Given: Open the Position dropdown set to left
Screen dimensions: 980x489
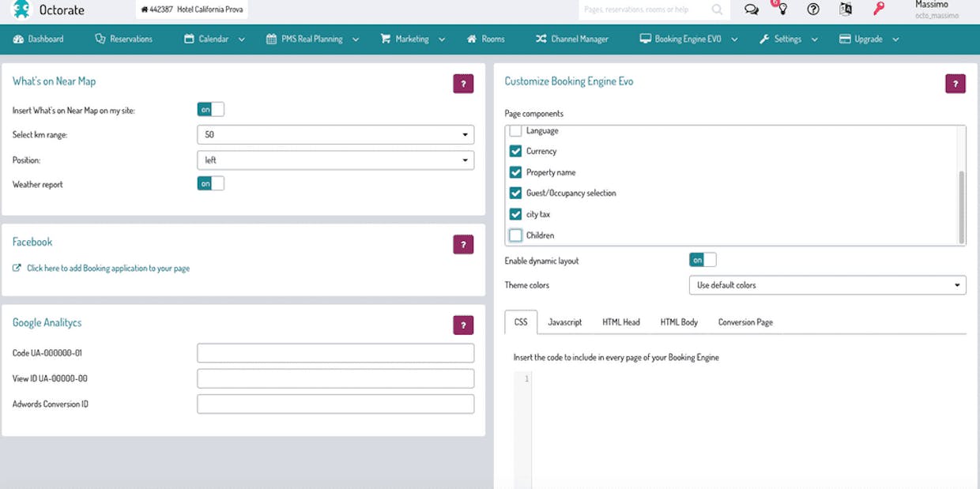Looking at the screenshot, I should click(336, 160).
